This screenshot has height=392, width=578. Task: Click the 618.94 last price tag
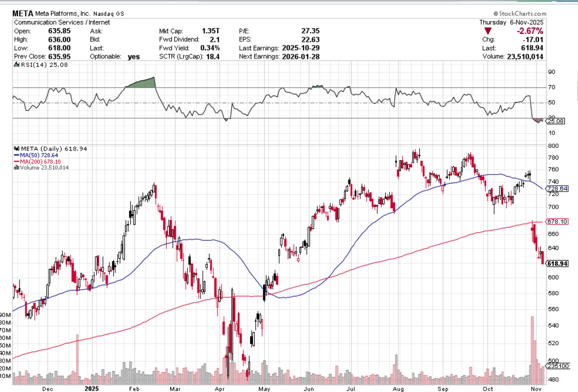pyautogui.click(x=557, y=264)
